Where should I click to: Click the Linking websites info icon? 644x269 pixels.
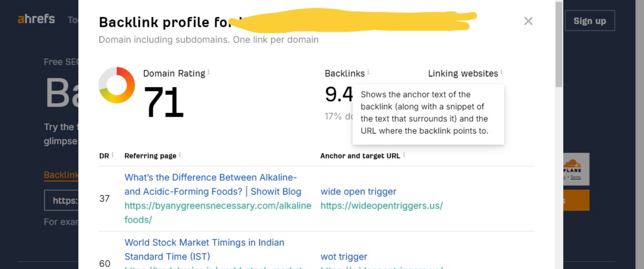[x=502, y=72]
